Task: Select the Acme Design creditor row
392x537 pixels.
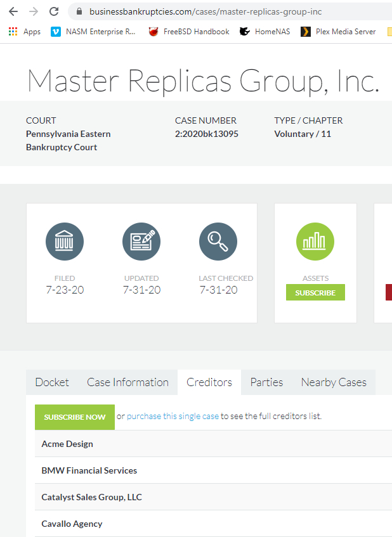Action: click(213, 444)
